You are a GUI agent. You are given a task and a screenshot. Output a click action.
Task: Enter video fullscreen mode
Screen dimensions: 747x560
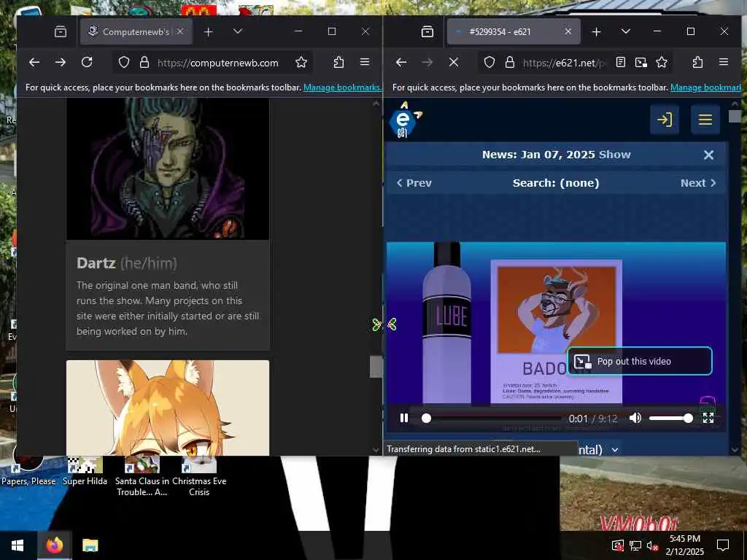pos(708,418)
